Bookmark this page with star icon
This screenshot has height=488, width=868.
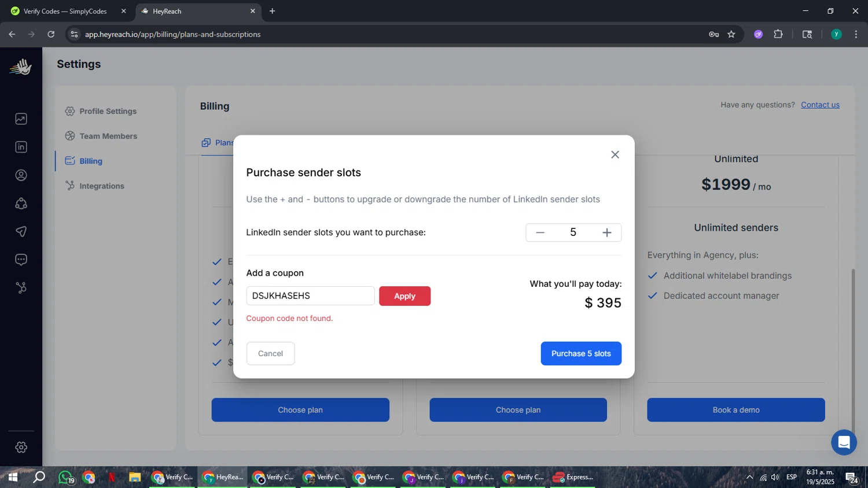point(731,34)
